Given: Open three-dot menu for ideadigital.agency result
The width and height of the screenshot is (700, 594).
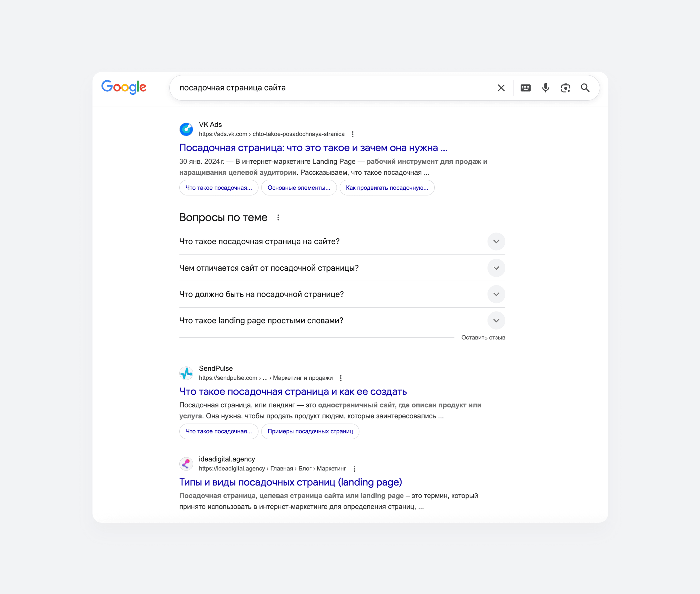Looking at the screenshot, I should point(354,468).
